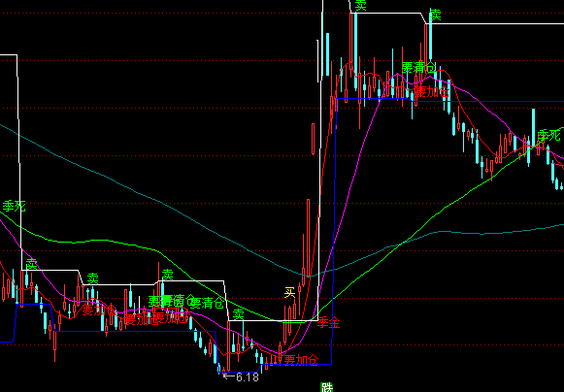The height and width of the screenshot is (392, 564).
Task: Click the yellow 买 buy signal label
Action: (289, 292)
